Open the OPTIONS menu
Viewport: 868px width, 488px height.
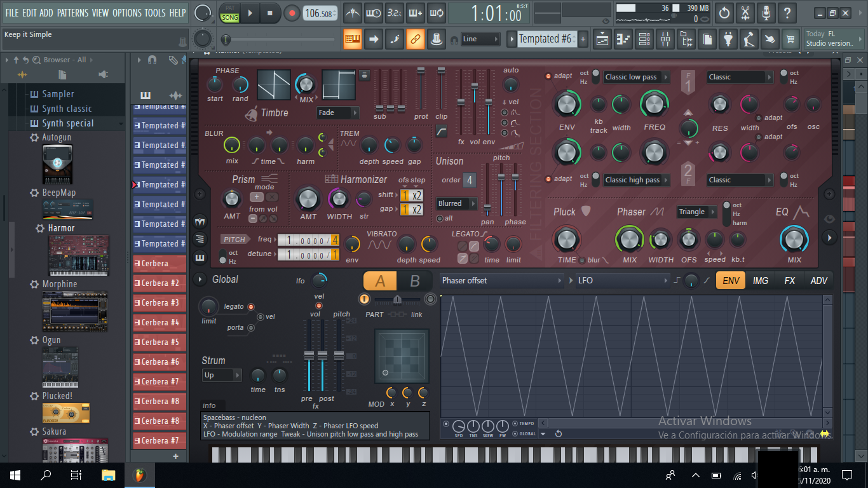126,13
